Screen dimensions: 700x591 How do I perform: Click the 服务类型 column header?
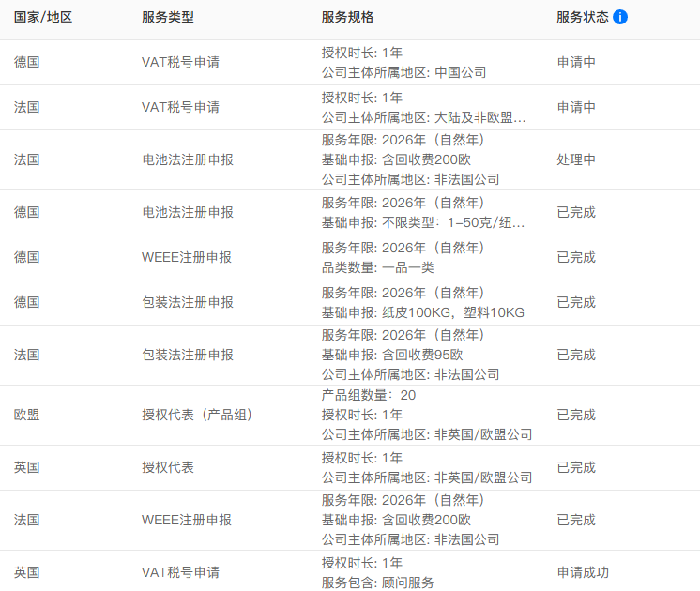pos(168,17)
